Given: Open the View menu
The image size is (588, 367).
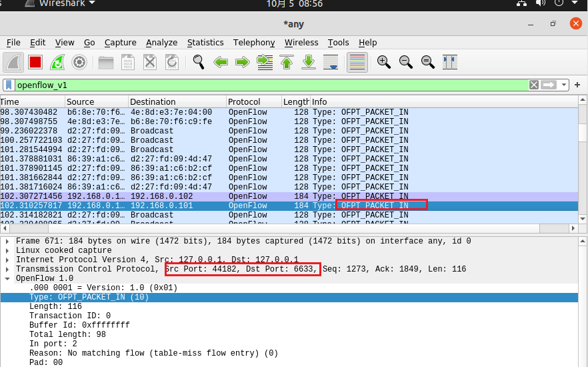Looking at the screenshot, I should coord(65,43).
